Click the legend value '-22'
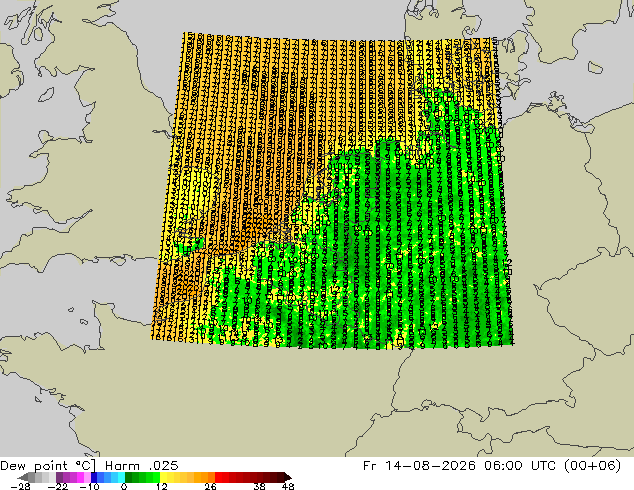 tap(57, 486)
